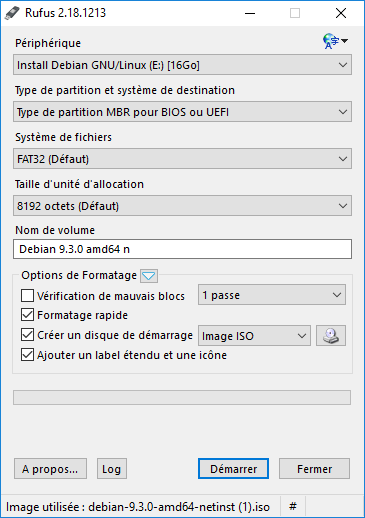Click the # hash button in status bar

tap(293, 507)
